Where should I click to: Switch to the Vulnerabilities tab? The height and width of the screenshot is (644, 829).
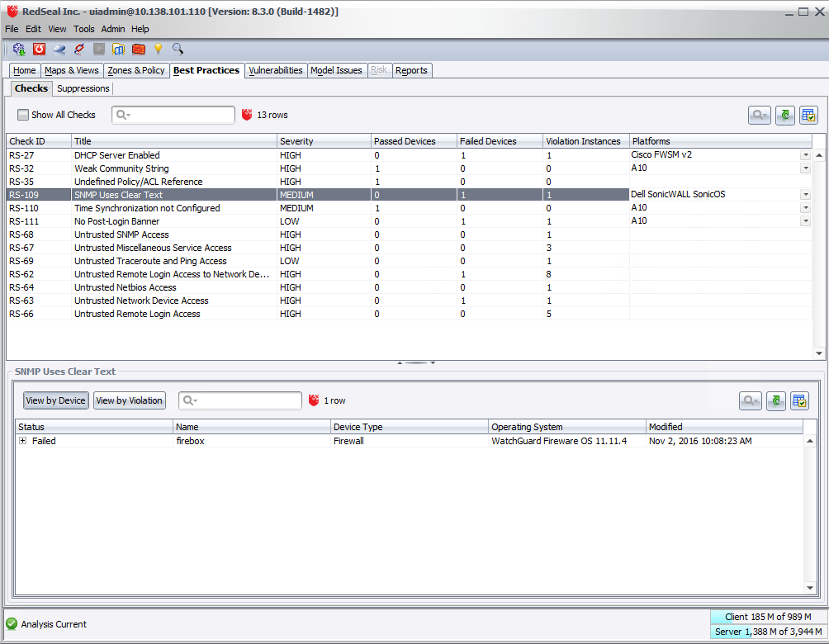tap(276, 70)
